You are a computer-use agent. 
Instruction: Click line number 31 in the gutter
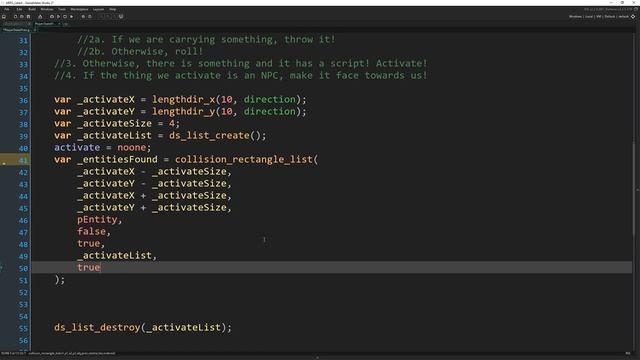pos(23,40)
